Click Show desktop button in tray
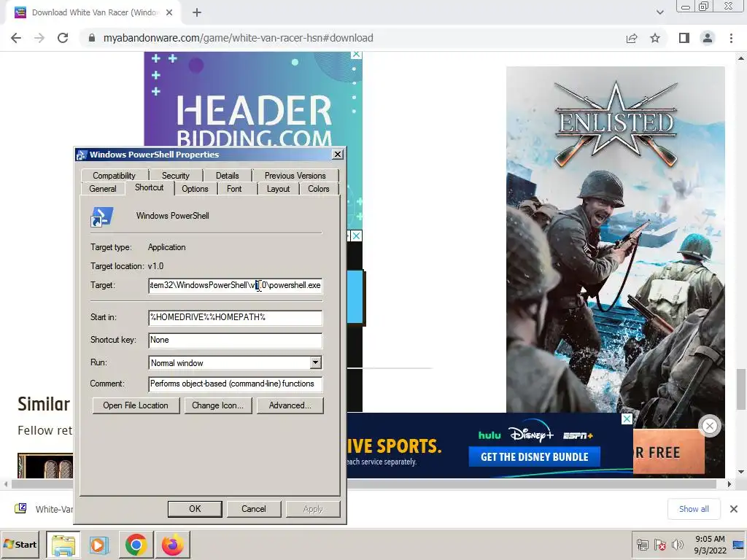 tap(738, 545)
